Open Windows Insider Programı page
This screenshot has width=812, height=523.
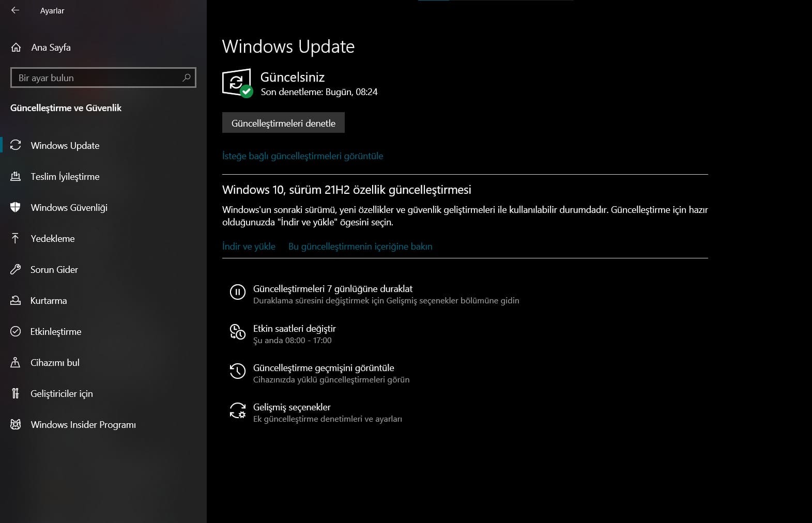(x=83, y=424)
